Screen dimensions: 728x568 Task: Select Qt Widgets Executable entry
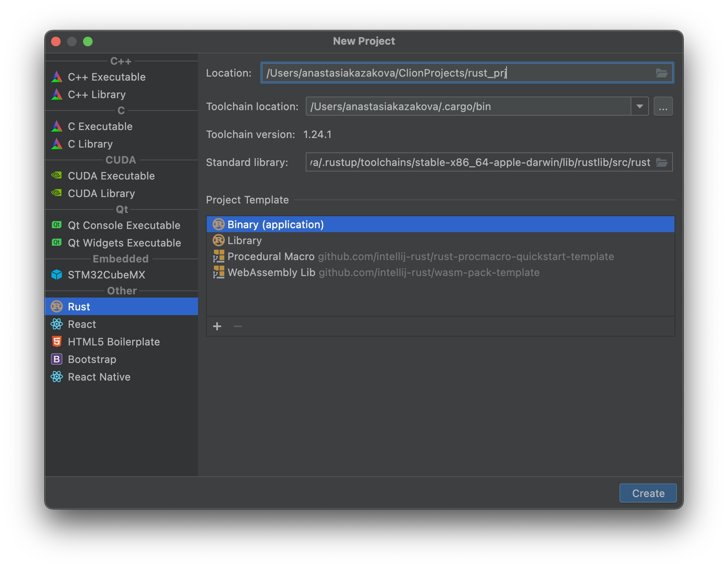click(x=121, y=243)
